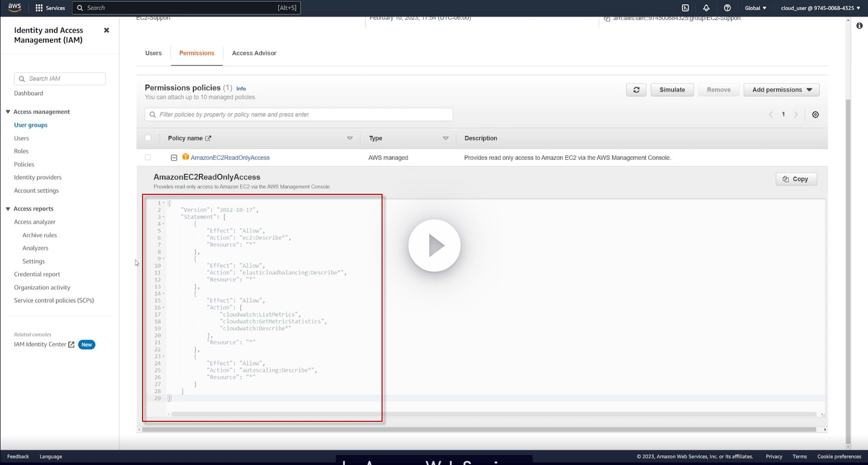Click the page info icon at right edge
This screenshot has width=868, height=465.
coord(859,26)
